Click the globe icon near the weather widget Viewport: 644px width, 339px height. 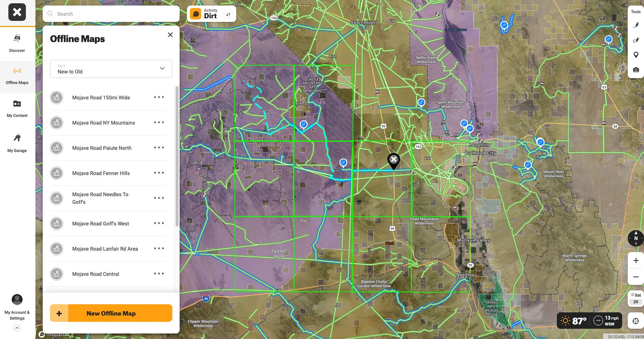(636, 321)
